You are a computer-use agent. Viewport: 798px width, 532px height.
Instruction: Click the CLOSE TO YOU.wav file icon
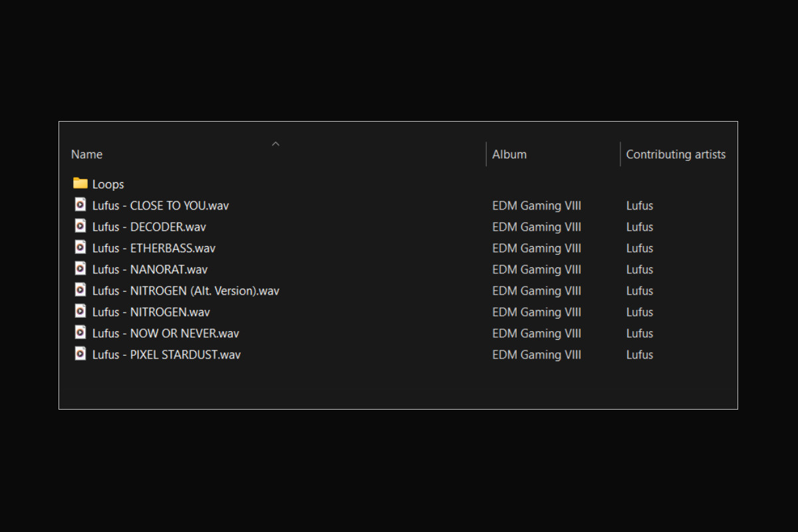point(80,205)
